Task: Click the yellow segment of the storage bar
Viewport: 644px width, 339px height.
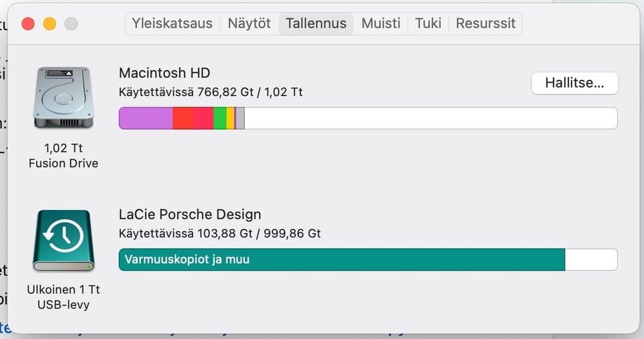Action: [x=230, y=118]
